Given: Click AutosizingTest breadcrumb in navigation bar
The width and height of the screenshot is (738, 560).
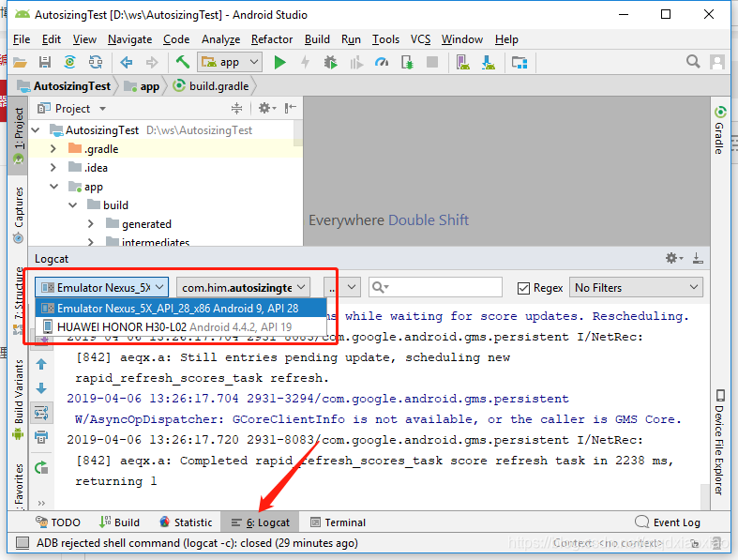Looking at the screenshot, I should pyautogui.click(x=65, y=86).
